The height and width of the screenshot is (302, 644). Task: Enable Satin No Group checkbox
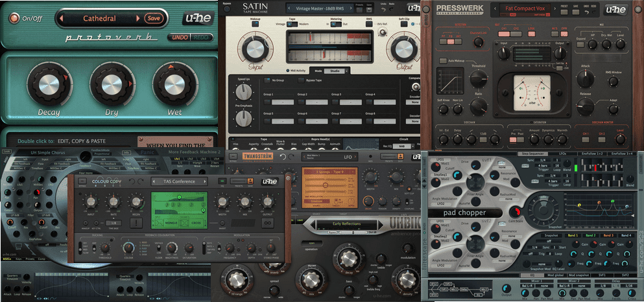coord(267,80)
